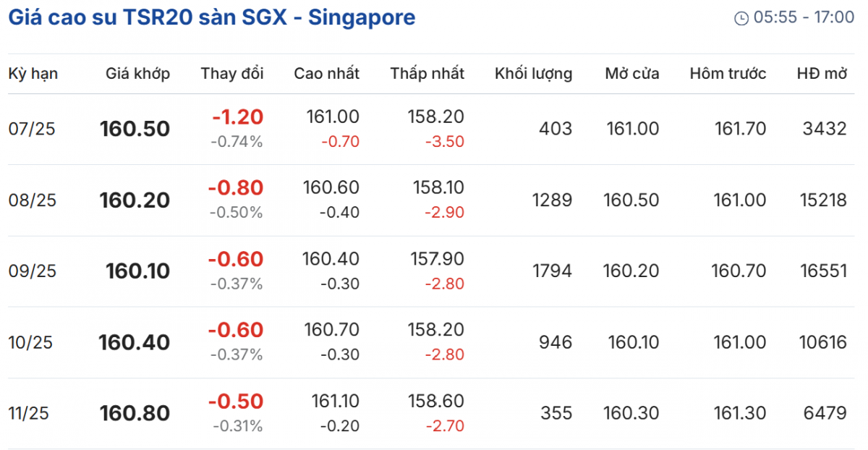Click the -1.20 change value

[x=237, y=117]
